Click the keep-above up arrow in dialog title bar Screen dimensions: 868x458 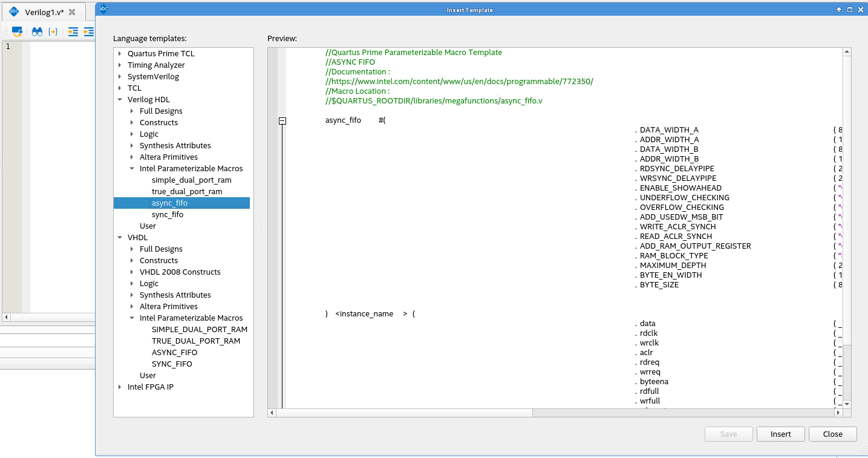(839, 10)
